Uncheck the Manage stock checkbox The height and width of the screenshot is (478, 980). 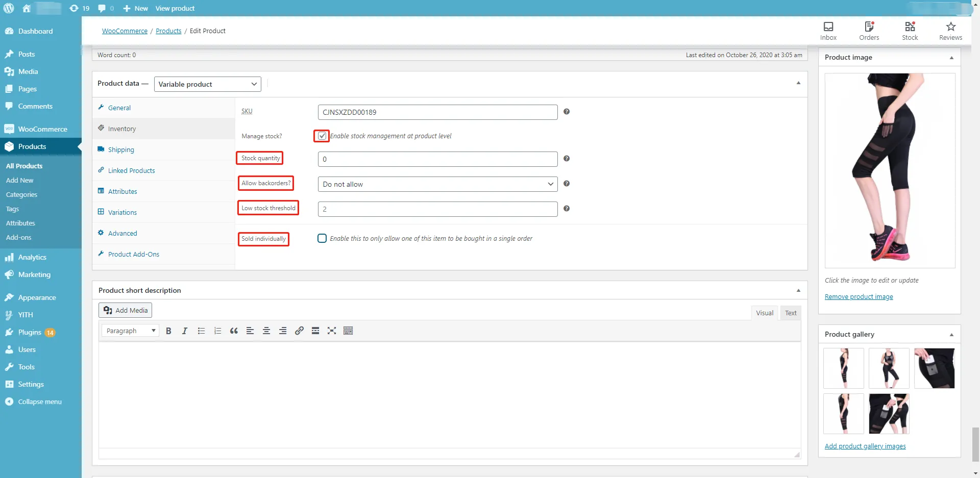[322, 136]
